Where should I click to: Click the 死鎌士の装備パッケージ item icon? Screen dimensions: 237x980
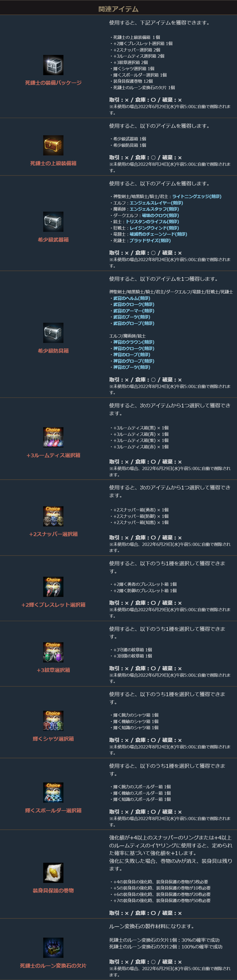[x=53, y=65]
